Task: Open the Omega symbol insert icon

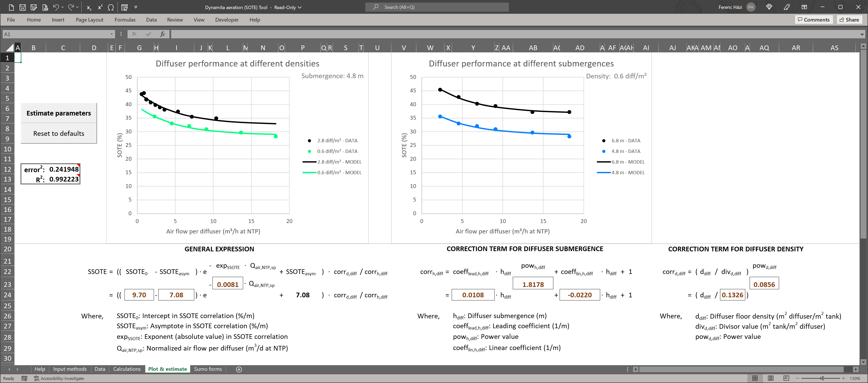Action: (x=111, y=7)
